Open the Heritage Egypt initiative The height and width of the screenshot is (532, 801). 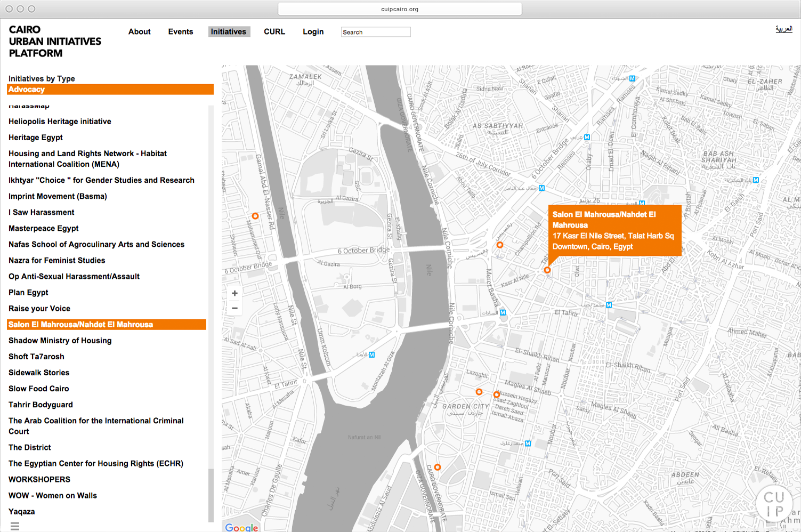pos(36,138)
